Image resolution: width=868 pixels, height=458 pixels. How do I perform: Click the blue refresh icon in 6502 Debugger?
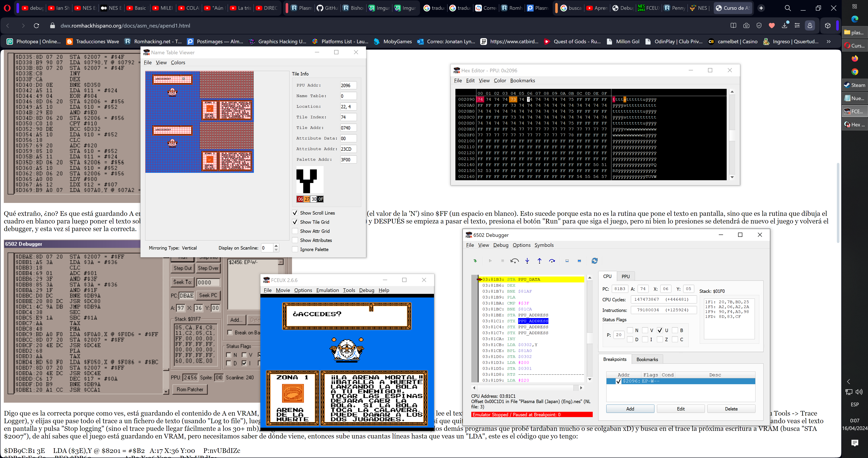tap(594, 261)
